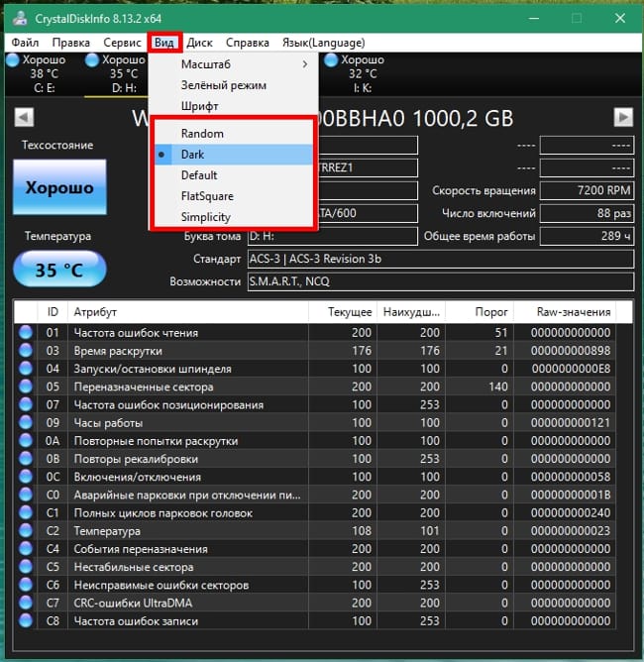The width and height of the screenshot is (644, 662).
Task: Click the ID column header
Action: [53, 312]
